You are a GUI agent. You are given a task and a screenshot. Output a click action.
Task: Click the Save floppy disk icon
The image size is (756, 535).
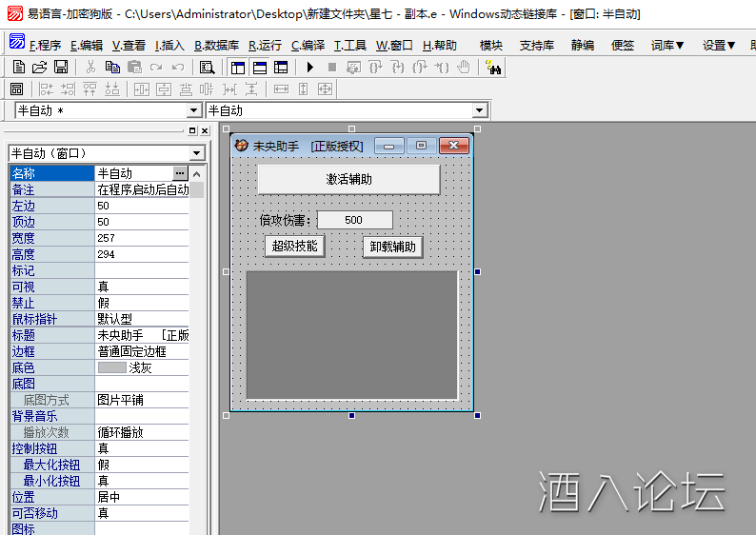[x=60, y=67]
